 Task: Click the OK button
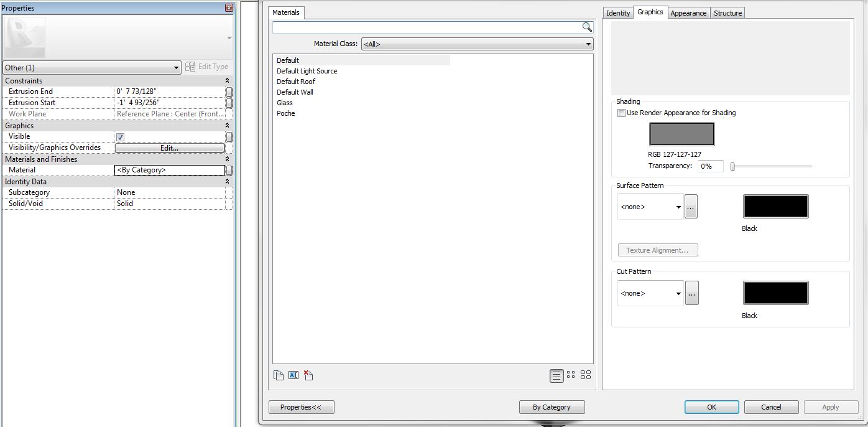click(712, 407)
